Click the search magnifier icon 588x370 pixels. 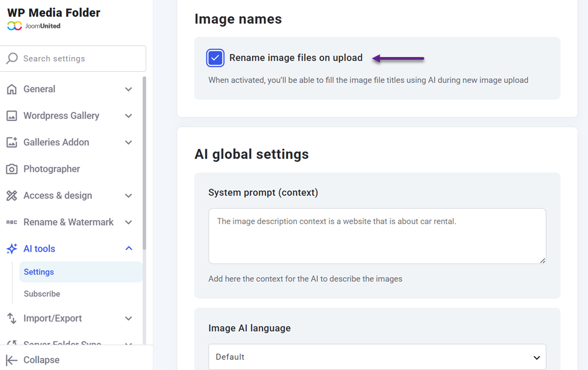[12, 58]
